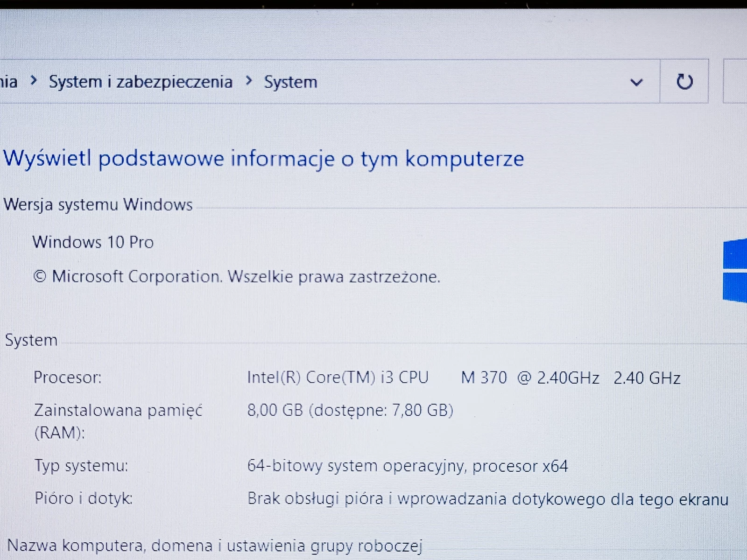
Task: Click the Microsoft Corporation copyright line
Action: pyautogui.click(x=237, y=277)
